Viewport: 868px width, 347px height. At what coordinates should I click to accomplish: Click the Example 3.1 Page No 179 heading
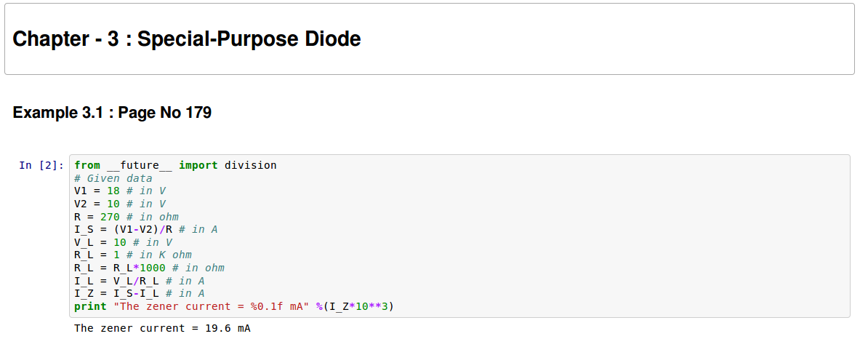(112, 113)
